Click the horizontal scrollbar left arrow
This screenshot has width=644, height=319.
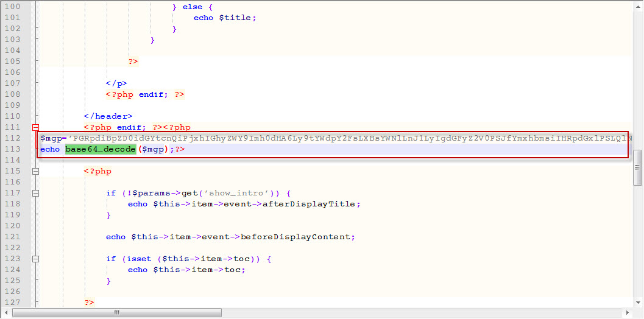[x=5, y=313]
